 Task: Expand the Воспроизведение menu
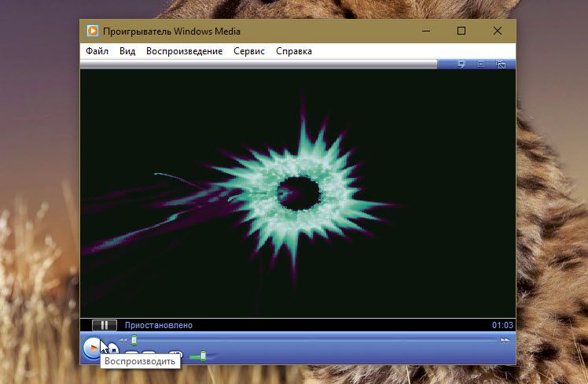coord(184,51)
